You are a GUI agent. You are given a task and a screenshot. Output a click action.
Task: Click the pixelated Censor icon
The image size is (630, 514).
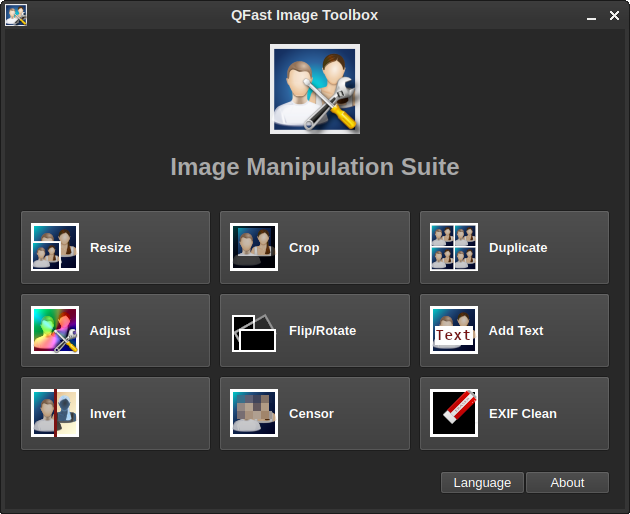pyautogui.click(x=254, y=413)
